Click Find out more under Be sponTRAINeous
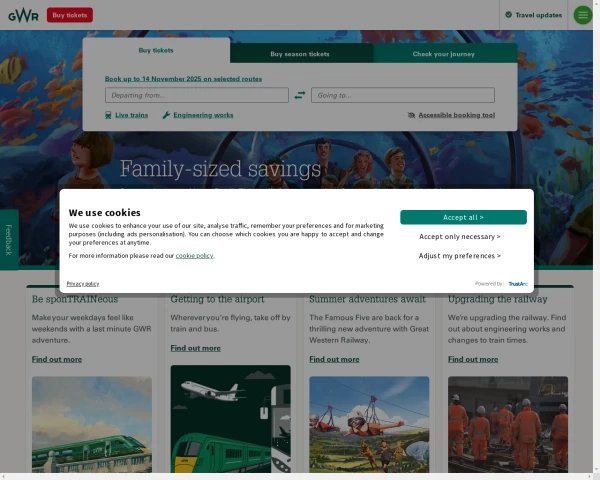Viewport: 600px width, 480px height. tap(57, 359)
